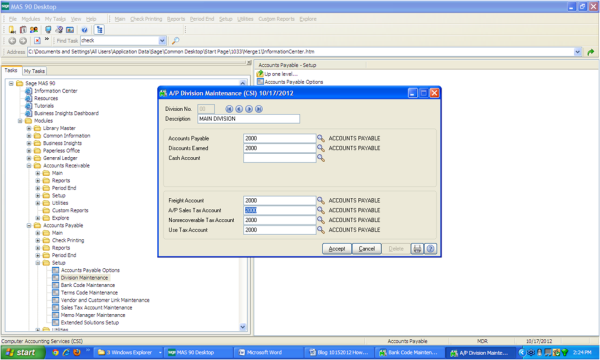Screen dimensions: 600x360
Task: Select Business Insights Dashboard tree item
Action: point(66,113)
